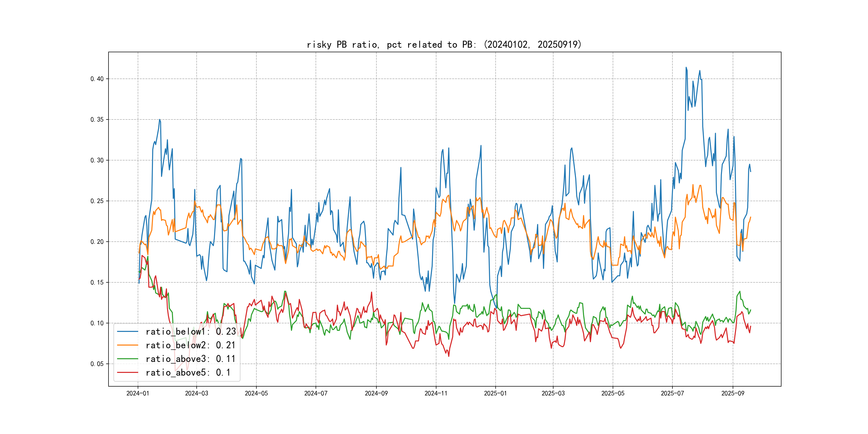Click the 2025-01 x-axis tick label
Image resolution: width=868 pixels, height=434 pixels.
[495, 394]
